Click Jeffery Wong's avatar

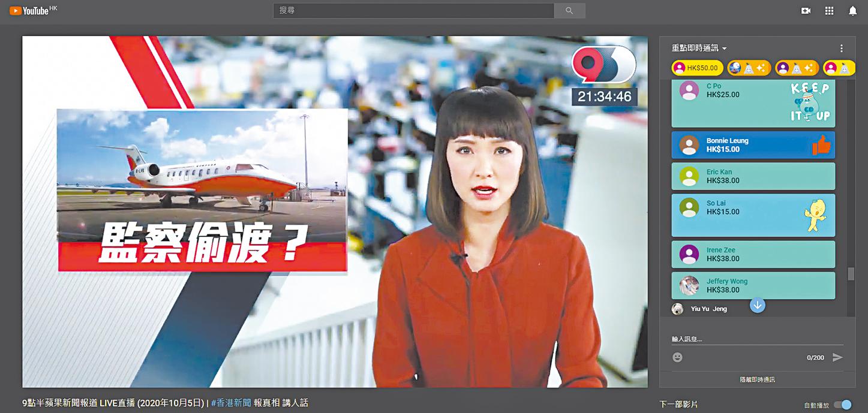689,285
